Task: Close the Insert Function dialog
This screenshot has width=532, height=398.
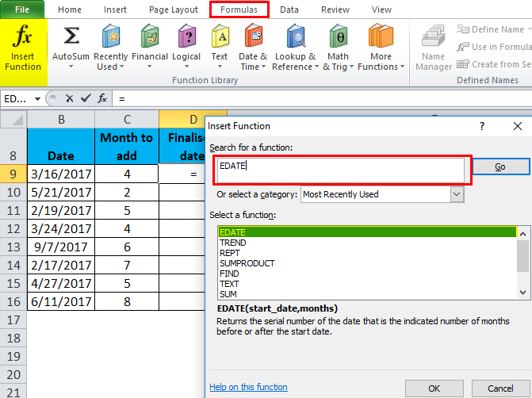Action: pyautogui.click(x=518, y=126)
